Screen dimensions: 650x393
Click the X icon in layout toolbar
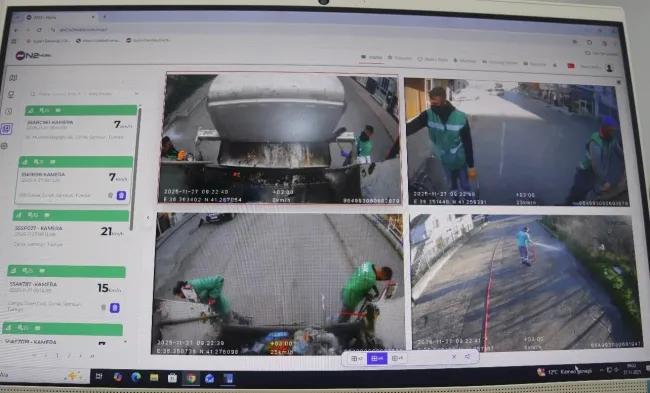[x=454, y=357]
